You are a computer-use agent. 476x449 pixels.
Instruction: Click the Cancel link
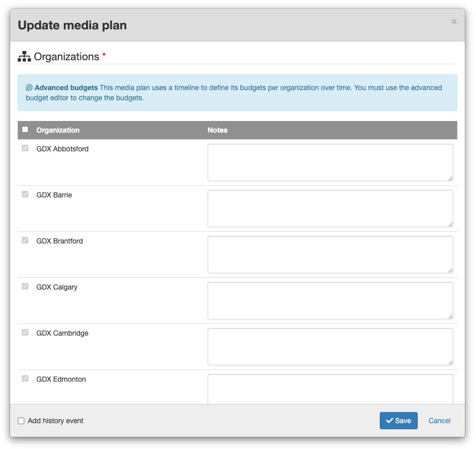[439, 421]
